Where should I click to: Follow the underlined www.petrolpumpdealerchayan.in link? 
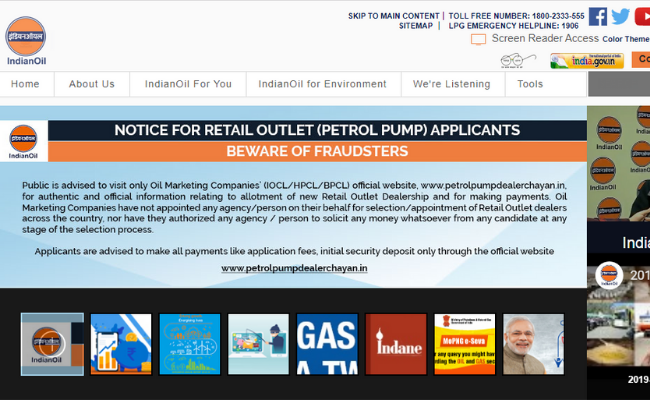pos(294,268)
